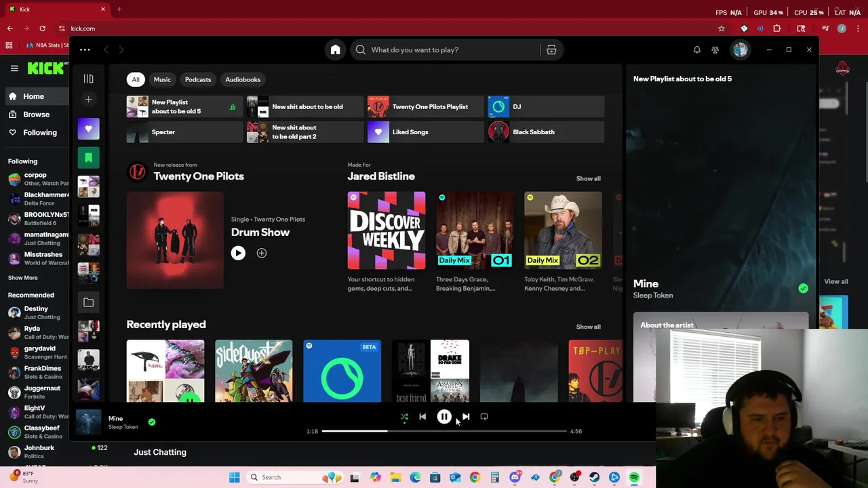
Task: Open Destiny recommended channel on Kick
Action: pos(37,312)
